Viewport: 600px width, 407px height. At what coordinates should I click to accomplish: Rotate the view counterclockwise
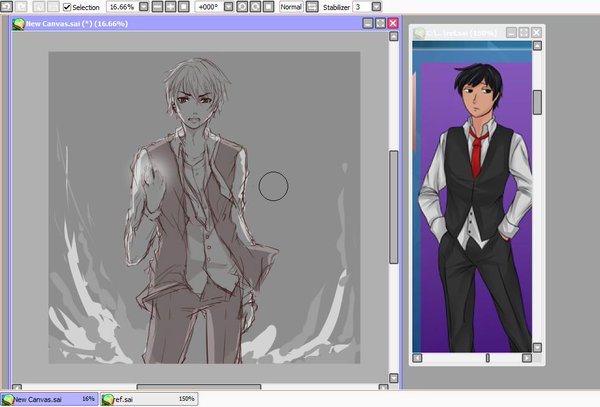click(x=242, y=7)
